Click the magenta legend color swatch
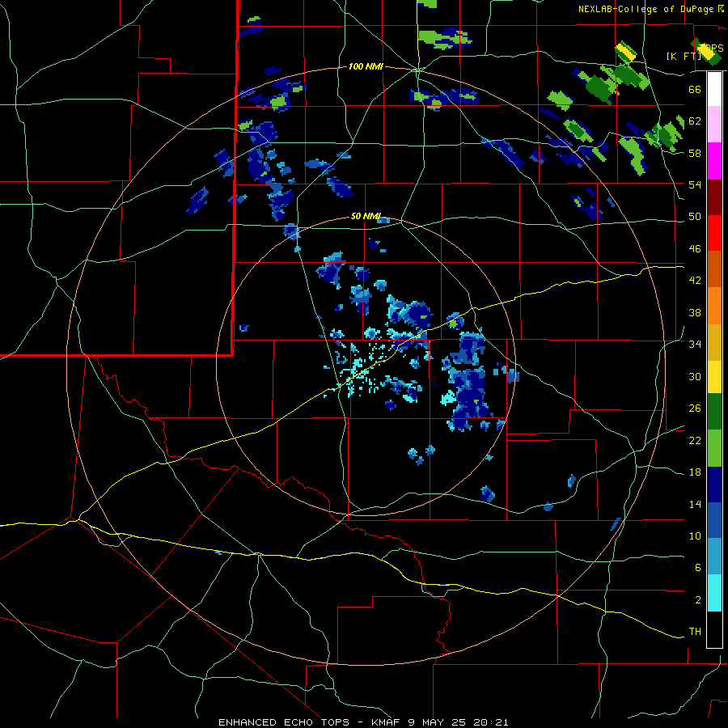This screenshot has width=728, height=728. pyautogui.click(x=714, y=161)
